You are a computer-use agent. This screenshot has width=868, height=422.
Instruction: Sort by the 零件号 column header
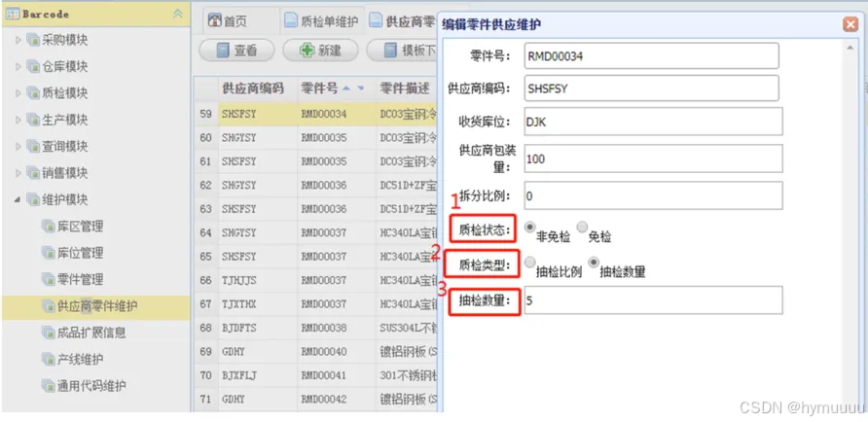[319, 88]
